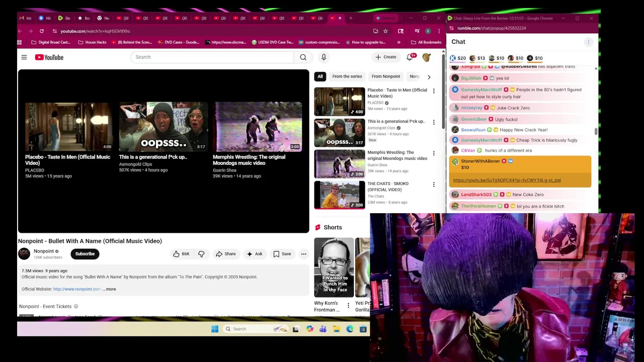Click the $13 rant chip in chat
The width and height of the screenshot is (644, 362).
pos(477,58)
